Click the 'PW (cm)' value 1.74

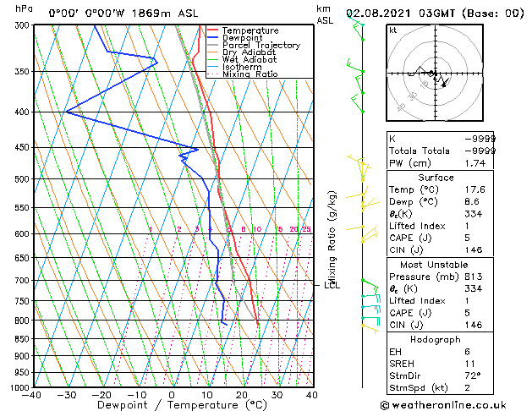[475, 163]
